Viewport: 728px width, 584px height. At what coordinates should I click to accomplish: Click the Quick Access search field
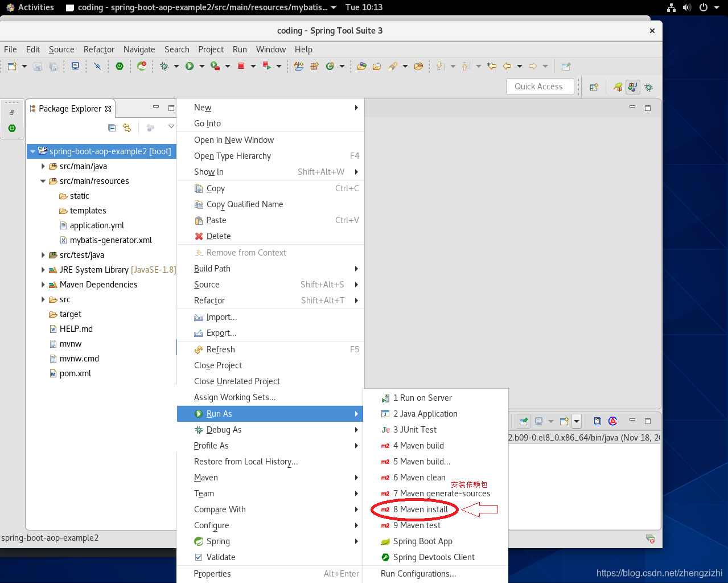point(540,87)
